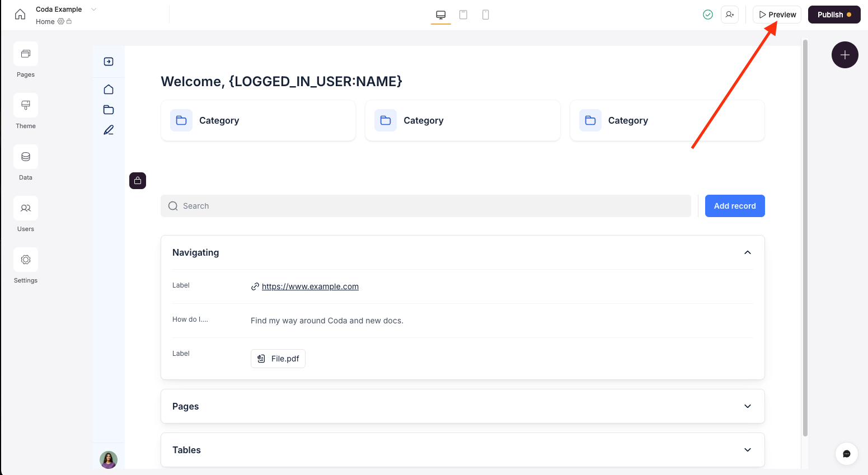Click the home icon in top-left corner
The image size is (868, 475).
coord(20,15)
